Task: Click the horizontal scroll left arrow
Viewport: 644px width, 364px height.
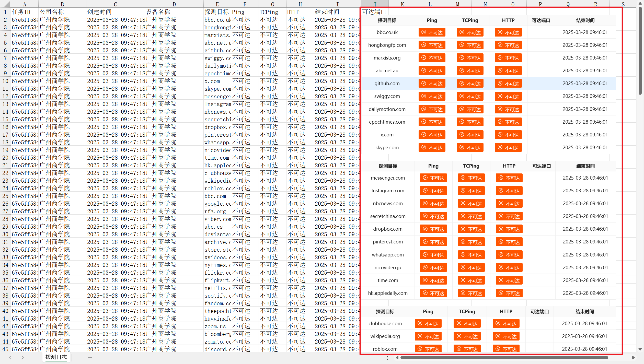Action: pyautogui.click(x=397, y=358)
